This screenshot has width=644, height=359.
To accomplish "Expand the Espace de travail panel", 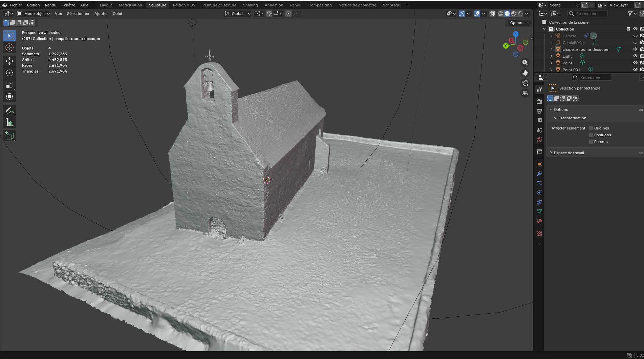I will point(569,153).
